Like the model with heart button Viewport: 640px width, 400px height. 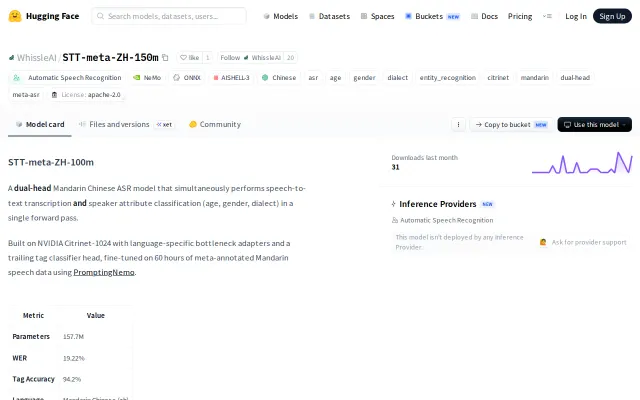190,58
